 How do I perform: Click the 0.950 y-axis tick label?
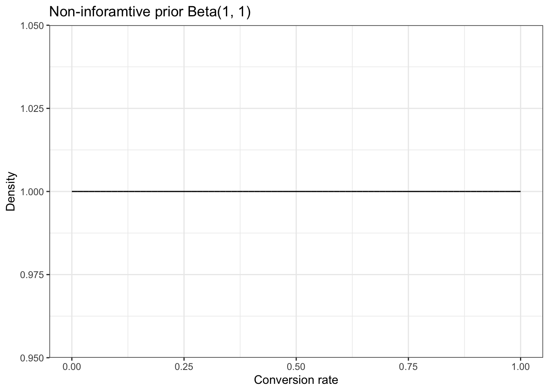[x=33, y=358]
